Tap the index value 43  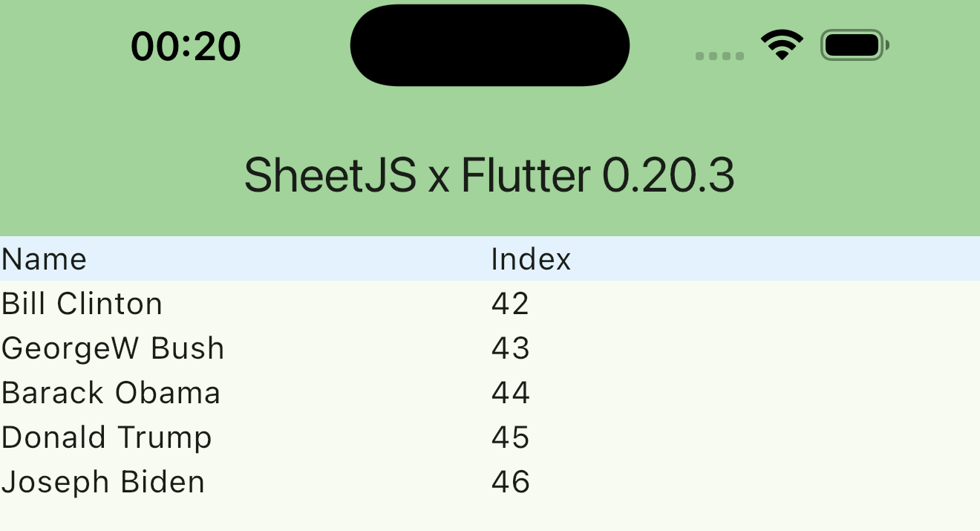click(511, 348)
